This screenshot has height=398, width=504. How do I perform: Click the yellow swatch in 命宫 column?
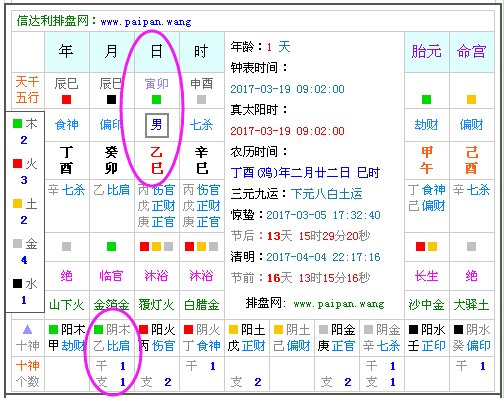pyautogui.click(x=471, y=99)
